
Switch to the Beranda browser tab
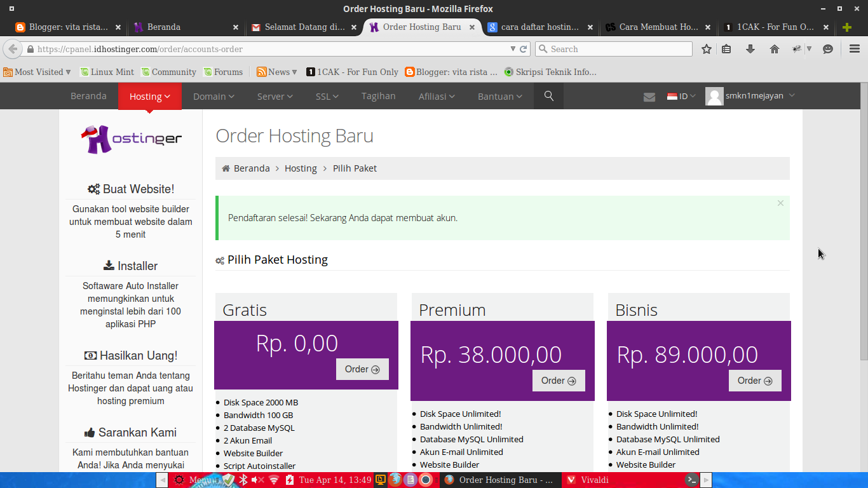pyautogui.click(x=186, y=27)
